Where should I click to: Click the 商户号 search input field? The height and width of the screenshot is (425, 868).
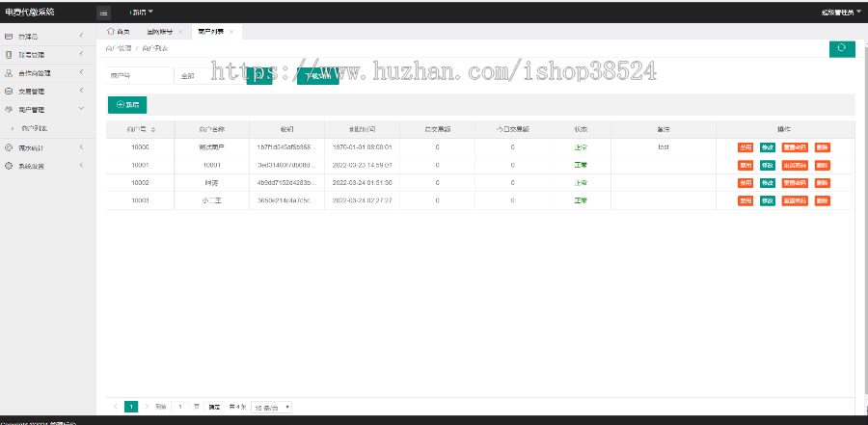click(139, 75)
